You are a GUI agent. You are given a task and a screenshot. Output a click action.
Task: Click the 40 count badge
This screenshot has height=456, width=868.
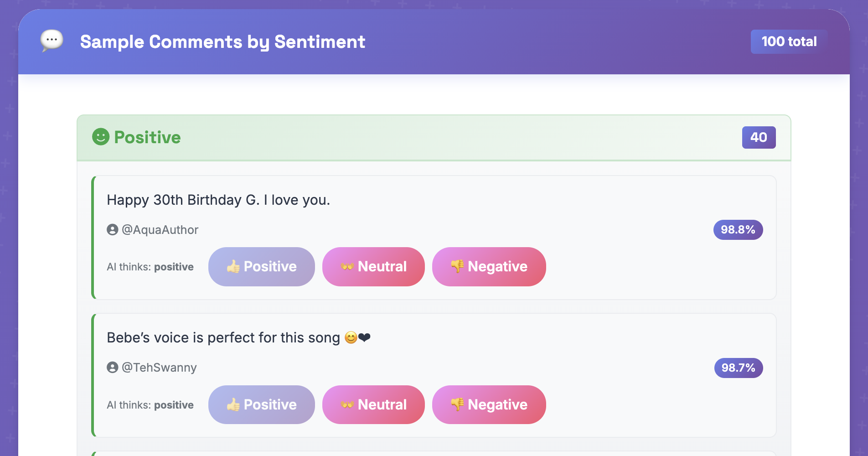(759, 137)
